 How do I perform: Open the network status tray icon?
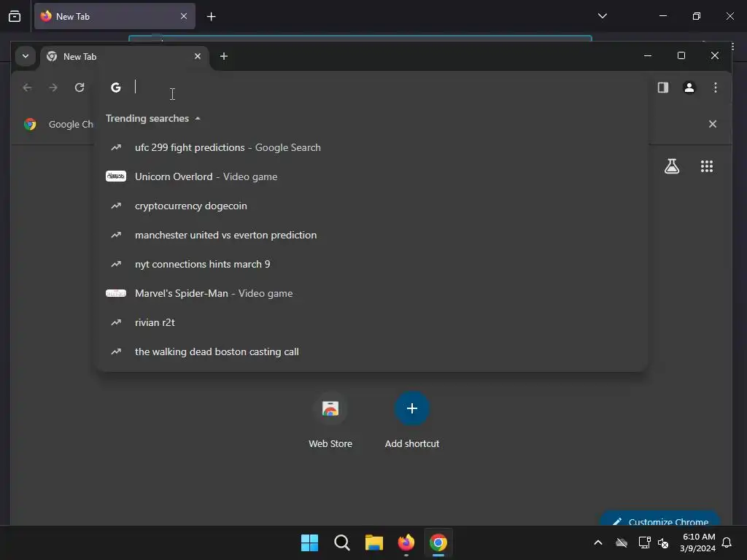click(x=644, y=542)
